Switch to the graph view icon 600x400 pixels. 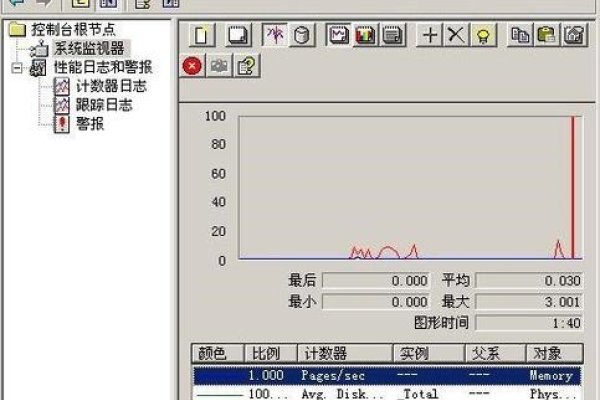point(338,35)
